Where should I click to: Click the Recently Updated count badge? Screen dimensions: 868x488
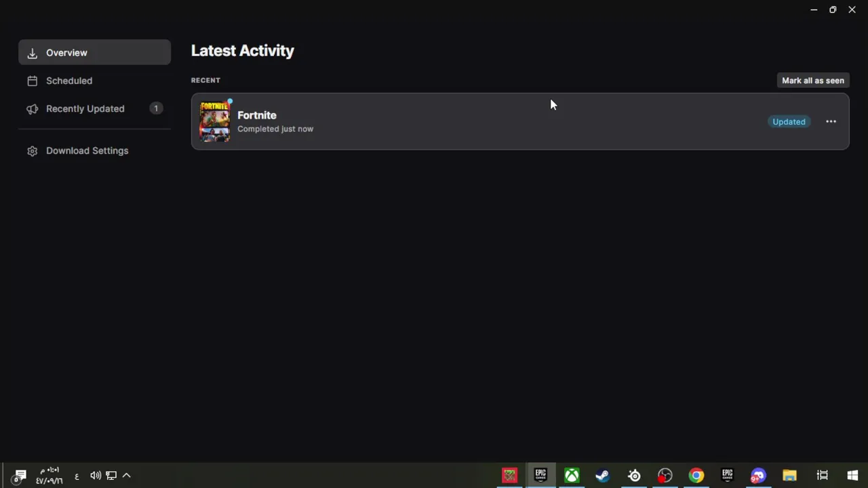coord(156,108)
